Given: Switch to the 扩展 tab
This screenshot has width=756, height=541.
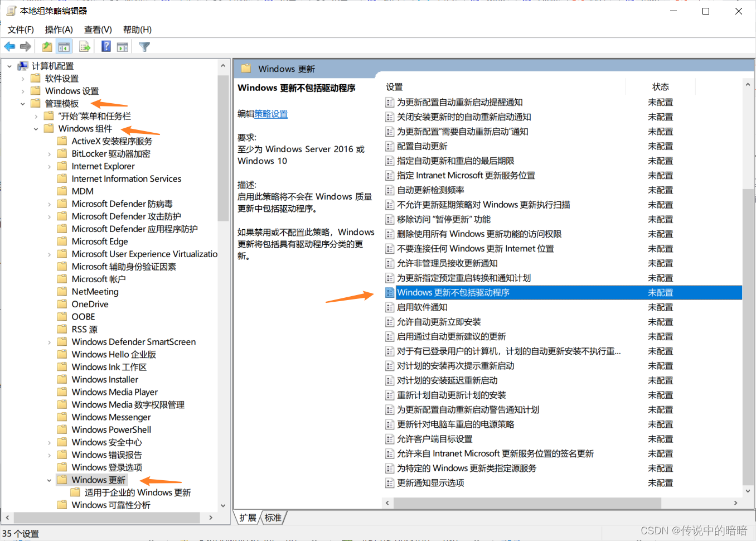Looking at the screenshot, I should point(248,518).
